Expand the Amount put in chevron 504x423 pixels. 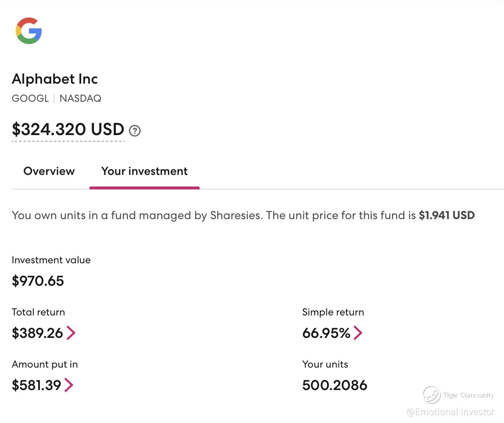coord(69,385)
